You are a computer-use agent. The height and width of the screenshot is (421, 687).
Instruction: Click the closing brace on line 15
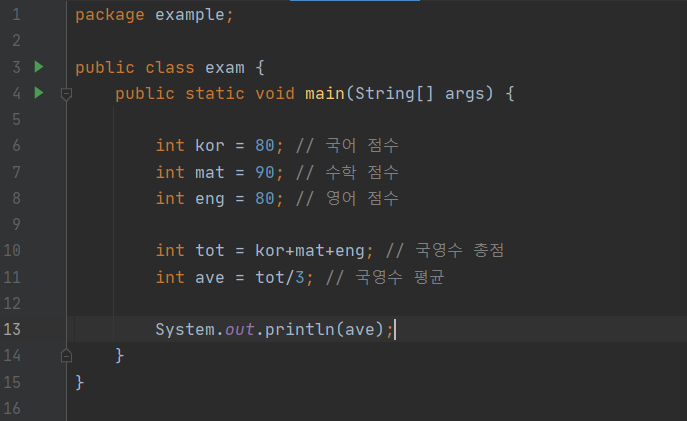(x=79, y=382)
